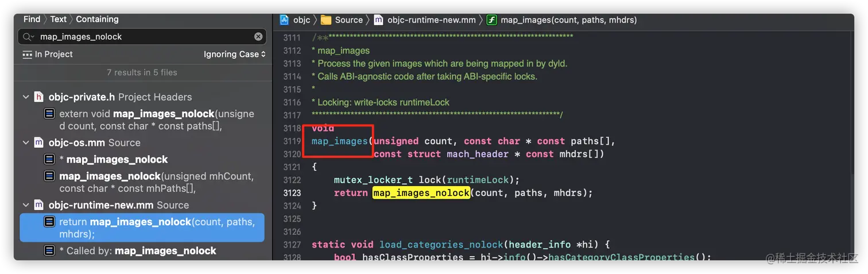Click the highlighted map_images_nolock call in code

pyautogui.click(x=421, y=193)
